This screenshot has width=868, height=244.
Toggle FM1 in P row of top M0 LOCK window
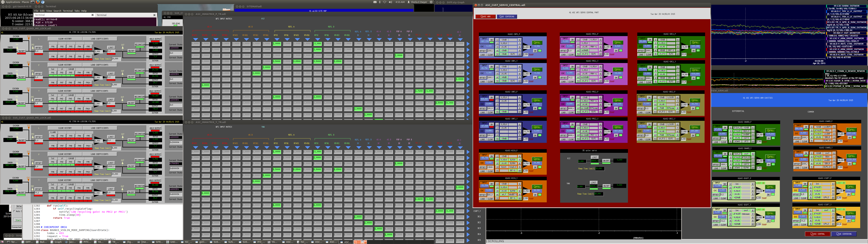tap(53, 73)
